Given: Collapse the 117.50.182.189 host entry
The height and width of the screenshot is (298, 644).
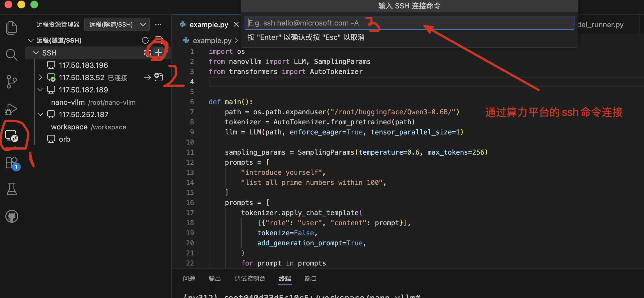Looking at the screenshot, I should click(40, 90).
